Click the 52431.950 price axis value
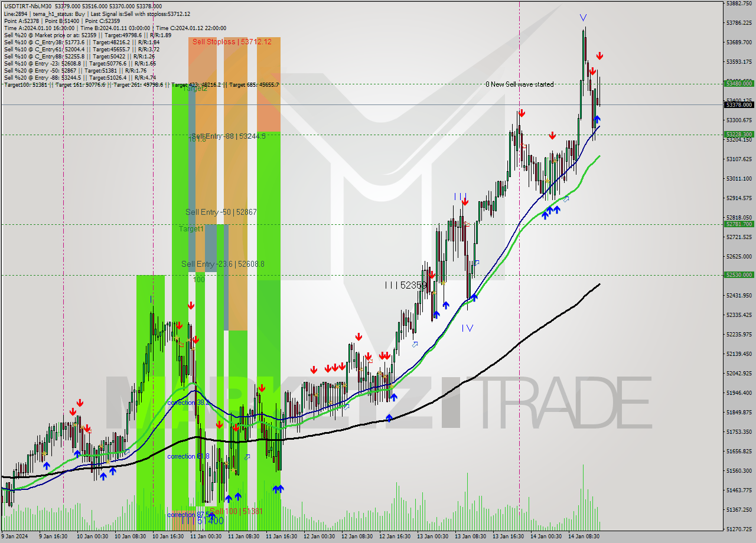The image size is (756, 543). [x=739, y=295]
